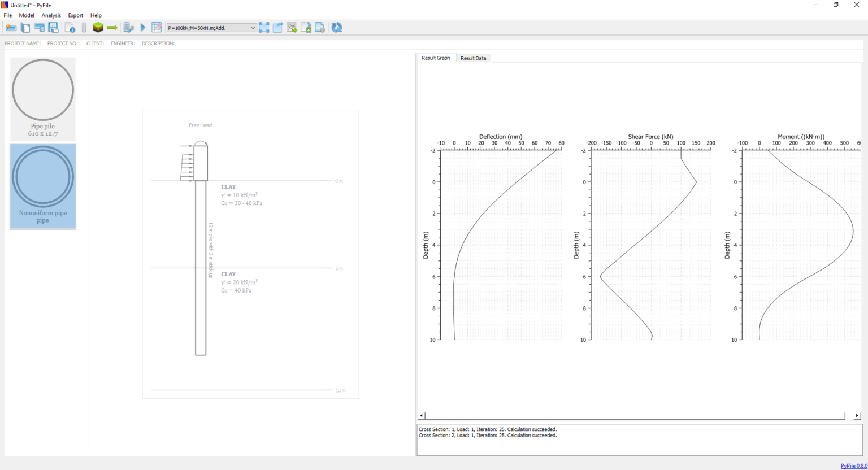Expand the load case dropdown P=100kN
This screenshot has height=470, width=868.
coord(253,28)
